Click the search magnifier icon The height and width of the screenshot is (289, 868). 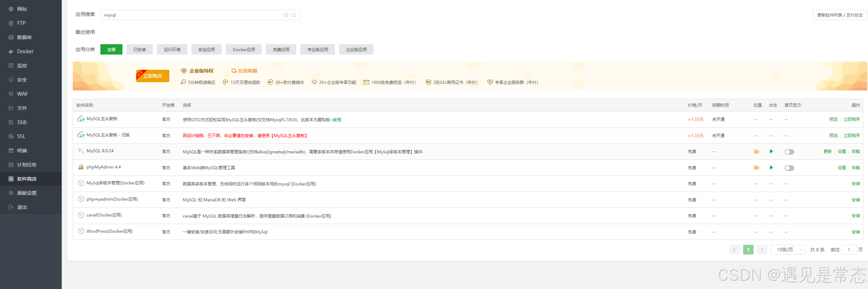coord(293,15)
